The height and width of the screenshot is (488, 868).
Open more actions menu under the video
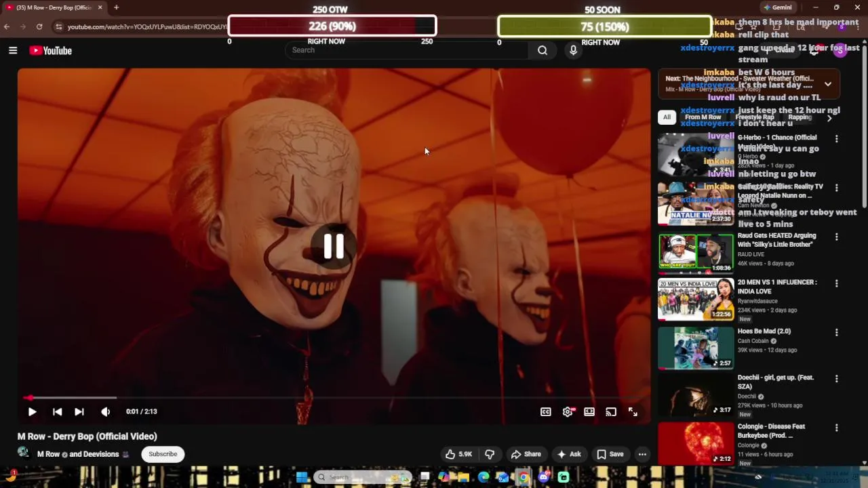click(642, 454)
